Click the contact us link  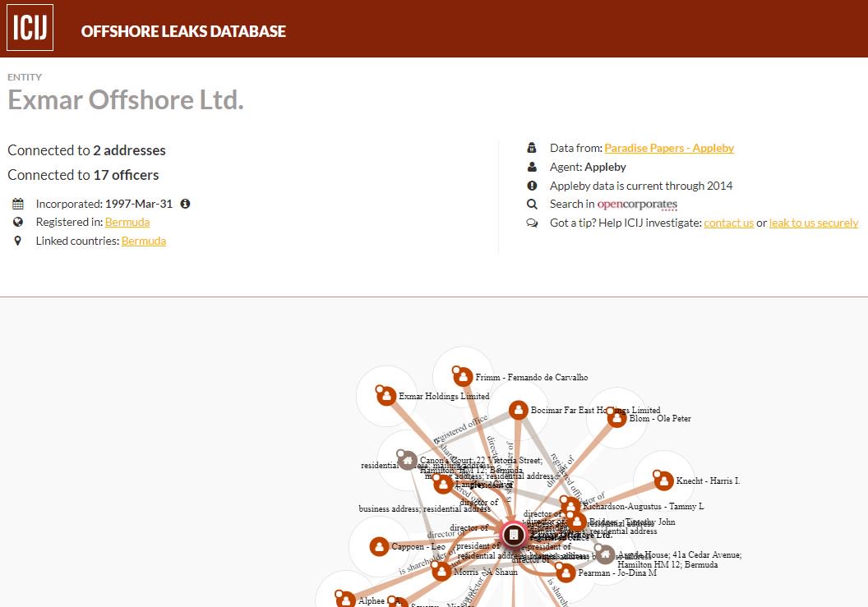(x=728, y=223)
